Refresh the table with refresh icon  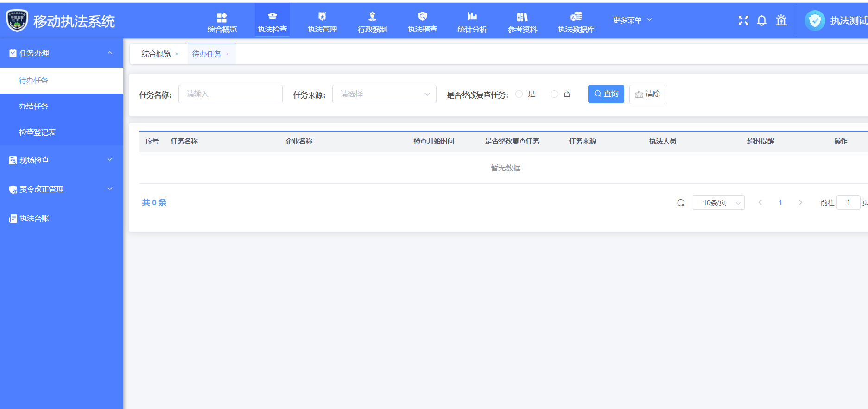[x=681, y=203]
